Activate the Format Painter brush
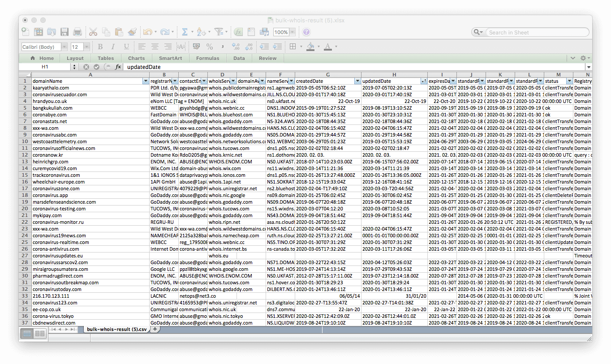 (x=132, y=32)
